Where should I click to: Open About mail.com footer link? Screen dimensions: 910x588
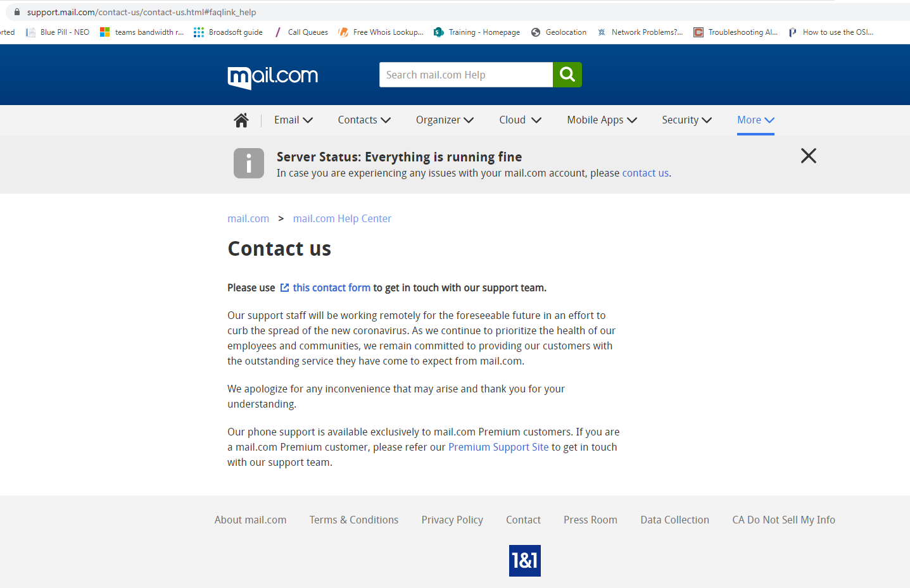(250, 520)
